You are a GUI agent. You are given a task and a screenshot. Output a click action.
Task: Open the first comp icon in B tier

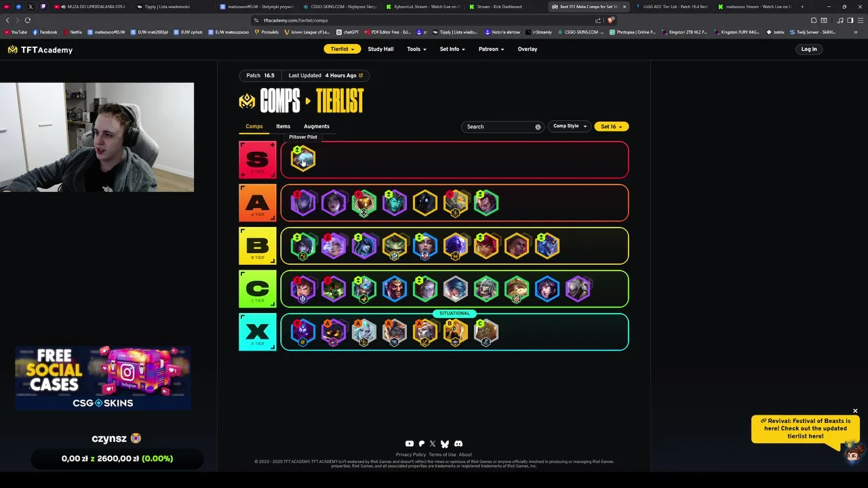(x=303, y=246)
